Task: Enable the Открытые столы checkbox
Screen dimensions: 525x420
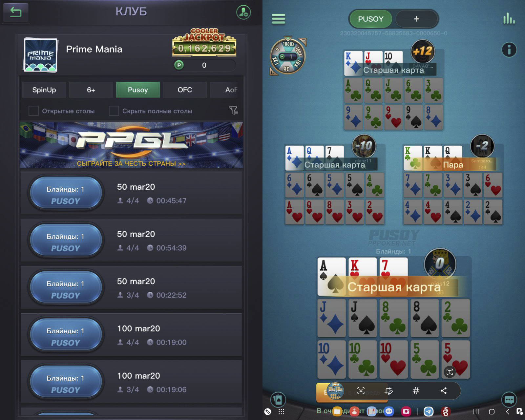Action: (x=33, y=111)
